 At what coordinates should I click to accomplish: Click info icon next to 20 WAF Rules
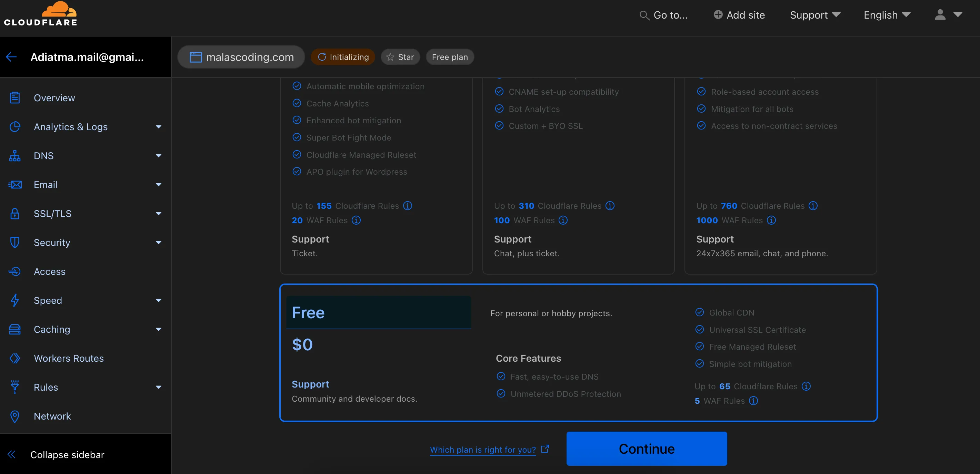pyautogui.click(x=356, y=220)
